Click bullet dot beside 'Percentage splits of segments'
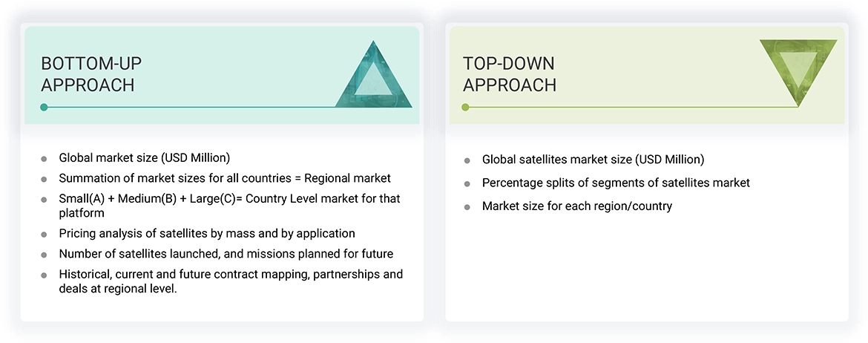 pos(467,183)
